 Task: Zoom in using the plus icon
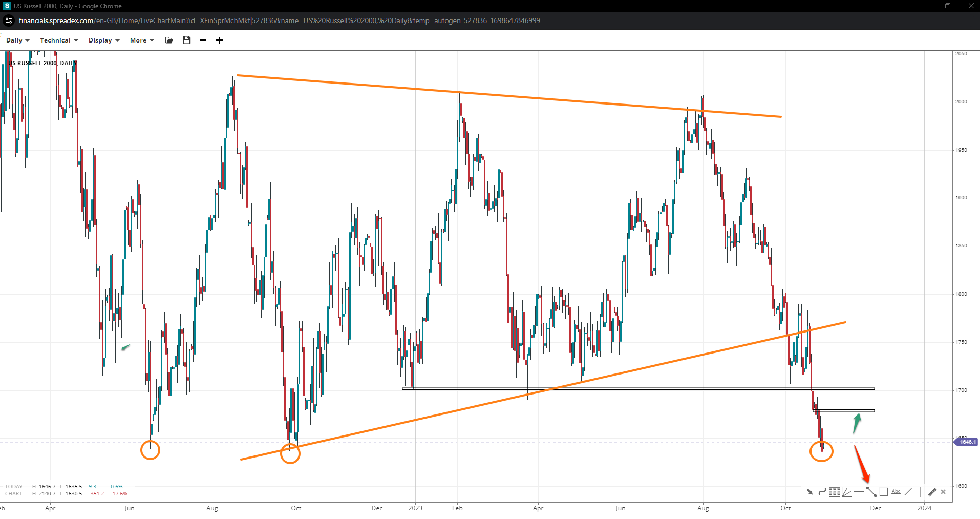coord(219,40)
